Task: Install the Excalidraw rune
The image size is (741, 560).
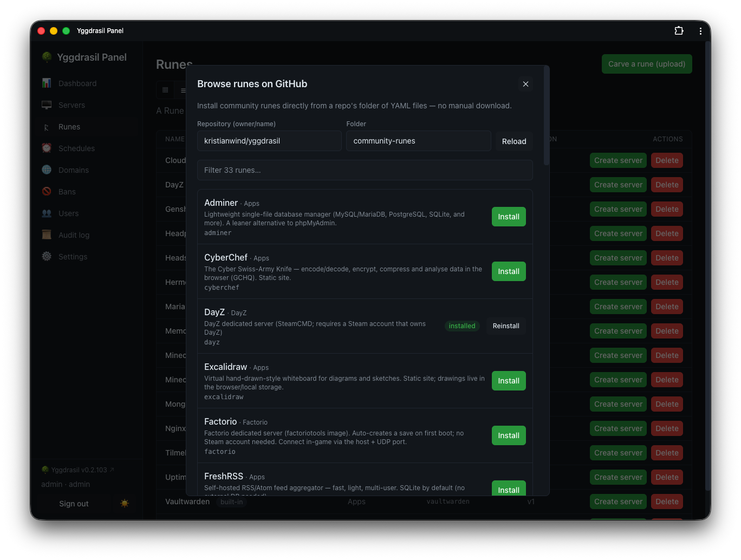Action: point(509,381)
